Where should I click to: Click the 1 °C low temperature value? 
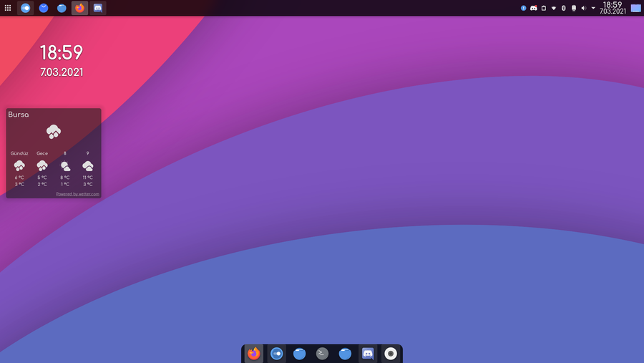(x=65, y=184)
